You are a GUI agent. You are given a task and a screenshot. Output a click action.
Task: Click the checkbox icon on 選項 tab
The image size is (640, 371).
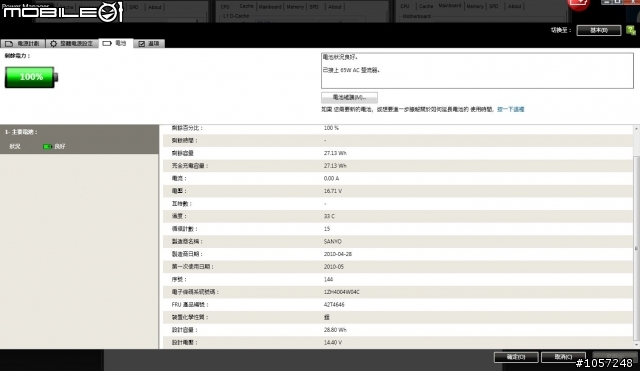coord(142,44)
